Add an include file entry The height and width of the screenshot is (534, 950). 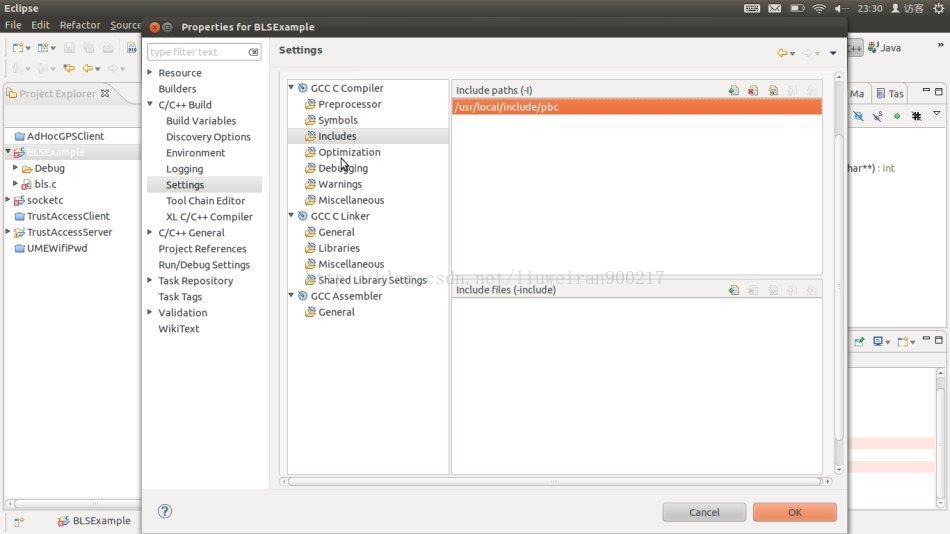coord(734,290)
